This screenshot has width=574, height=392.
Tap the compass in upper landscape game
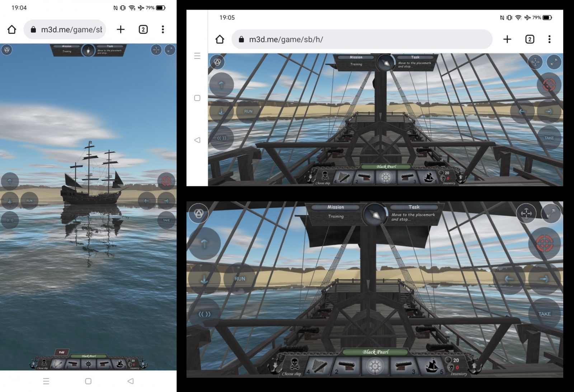(386, 63)
